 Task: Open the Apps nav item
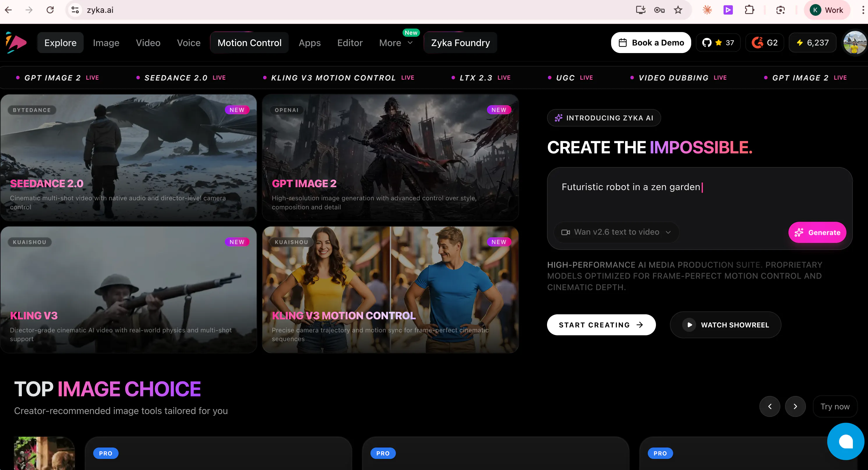tap(310, 43)
